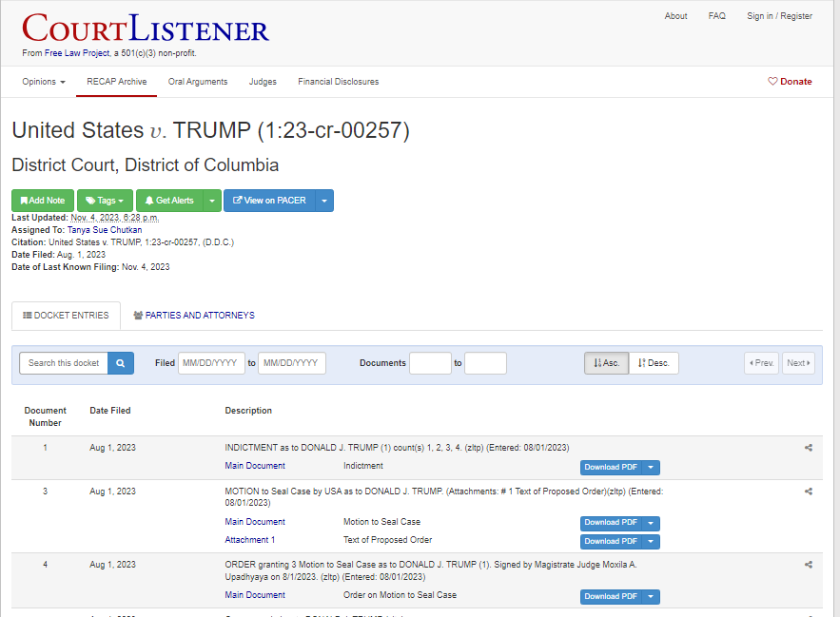This screenshot has width=840, height=617.
Task: Expand Download PDF options for Order on Motion
Action: pyautogui.click(x=651, y=596)
